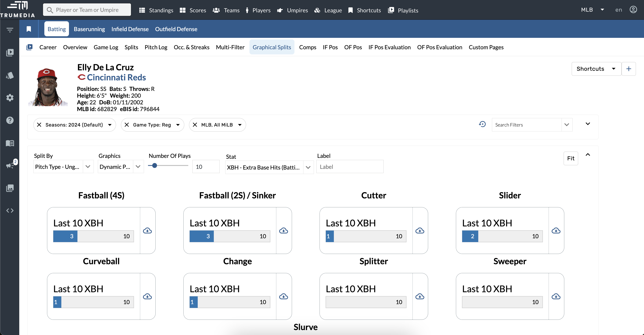The height and width of the screenshot is (335, 644).
Task: Click the Sweeper card download cloud icon
Action: click(x=556, y=296)
